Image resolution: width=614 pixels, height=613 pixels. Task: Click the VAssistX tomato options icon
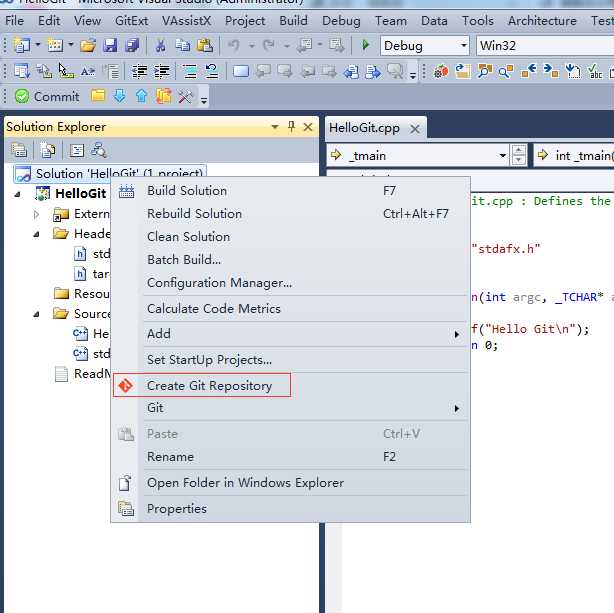click(x=441, y=72)
